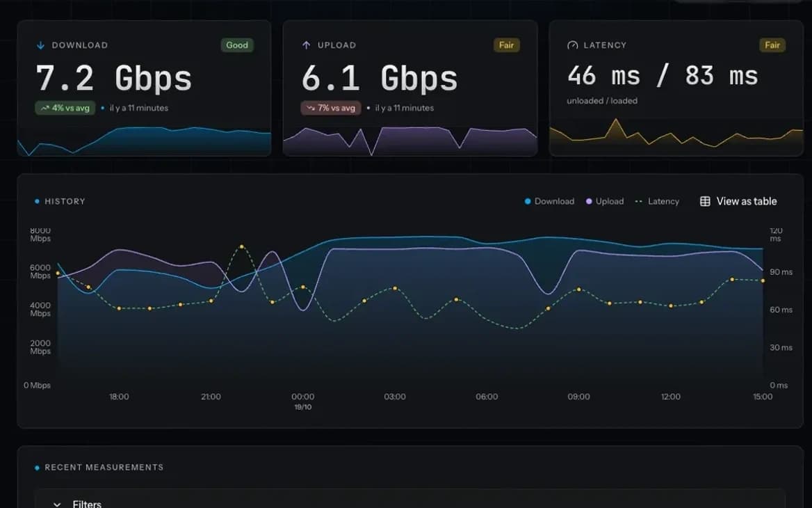Click the 7.2 Gbps download value
This screenshot has height=508, width=812.
pyautogui.click(x=114, y=78)
